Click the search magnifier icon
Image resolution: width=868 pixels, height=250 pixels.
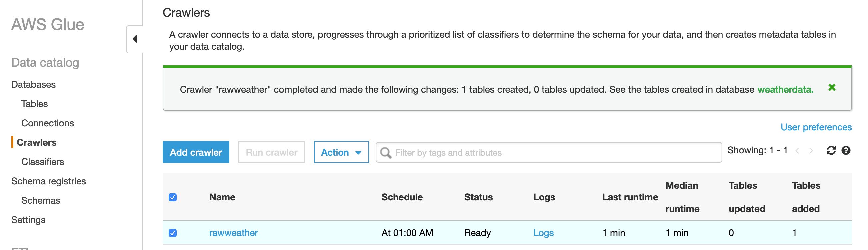pyautogui.click(x=385, y=153)
